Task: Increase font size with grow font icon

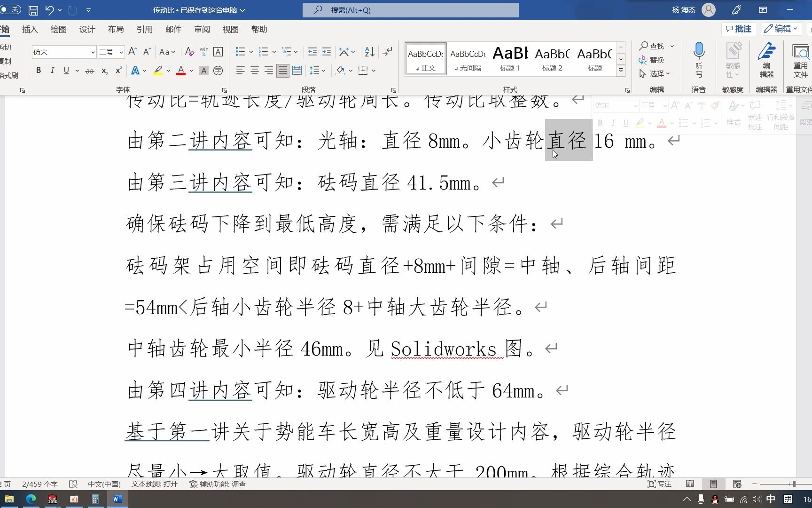Action: coord(133,52)
